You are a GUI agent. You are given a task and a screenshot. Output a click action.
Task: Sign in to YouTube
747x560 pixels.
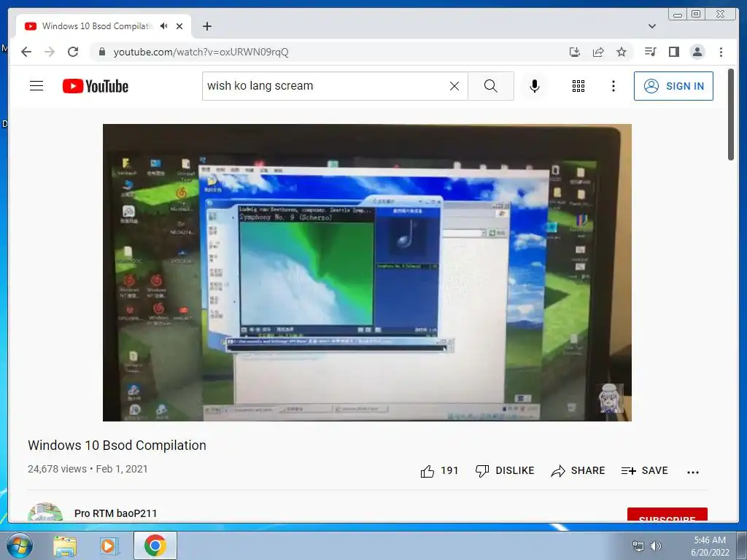(x=673, y=86)
